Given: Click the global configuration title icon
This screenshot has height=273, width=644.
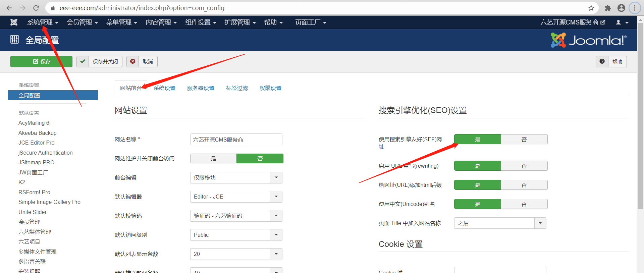Looking at the screenshot, I should click(14, 40).
